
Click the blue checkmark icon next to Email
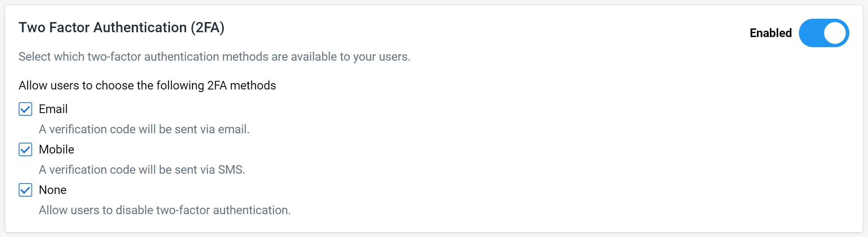tap(25, 109)
